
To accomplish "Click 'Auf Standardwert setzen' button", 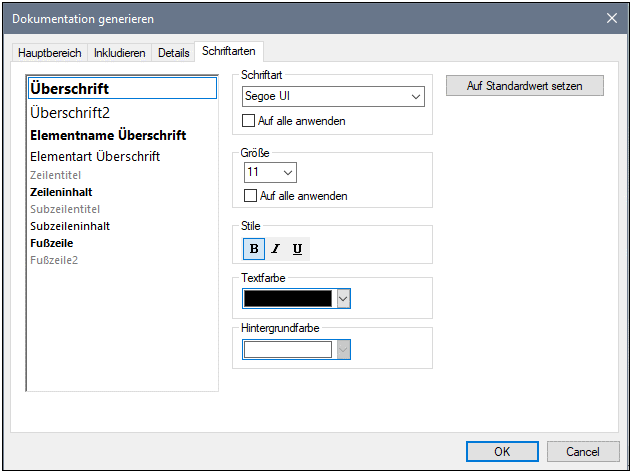I will coord(525,86).
